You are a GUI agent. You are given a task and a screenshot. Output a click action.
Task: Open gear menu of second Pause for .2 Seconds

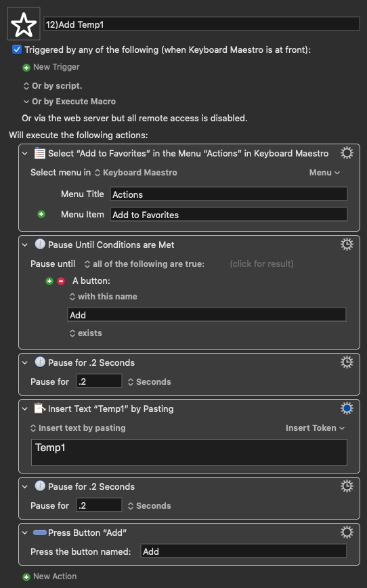347,486
